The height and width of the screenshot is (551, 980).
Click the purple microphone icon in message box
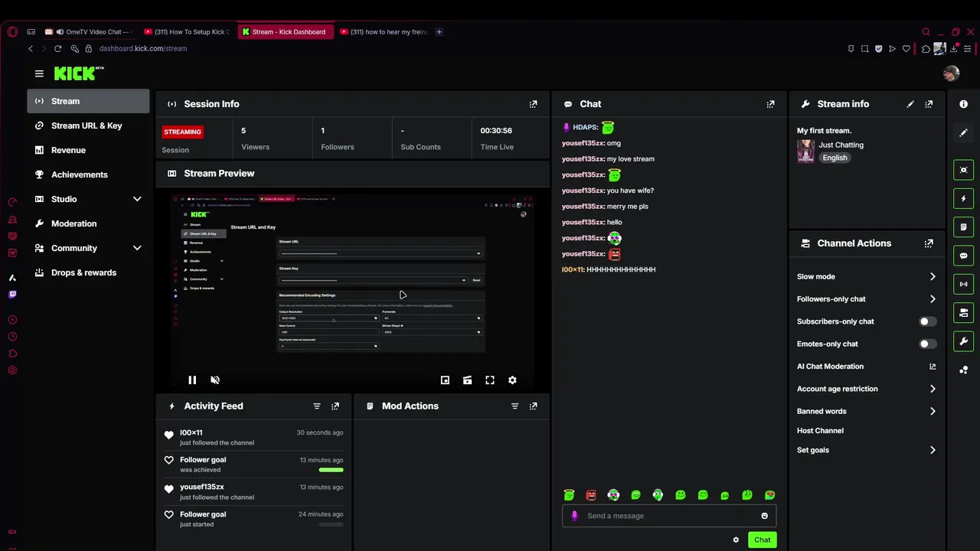[574, 516]
